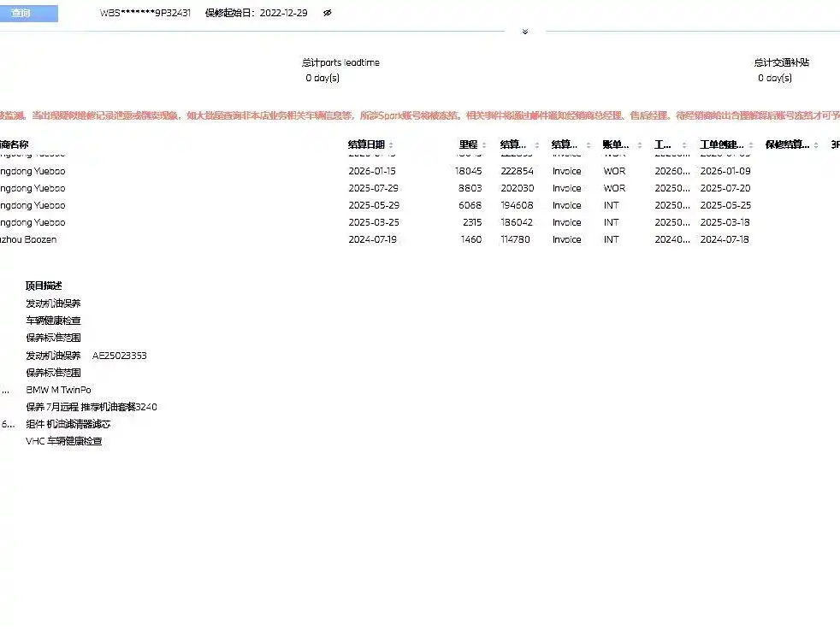Click the 供应商名称 column header
Viewport: 840px width, 630px height.
pyautogui.click(x=14, y=144)
